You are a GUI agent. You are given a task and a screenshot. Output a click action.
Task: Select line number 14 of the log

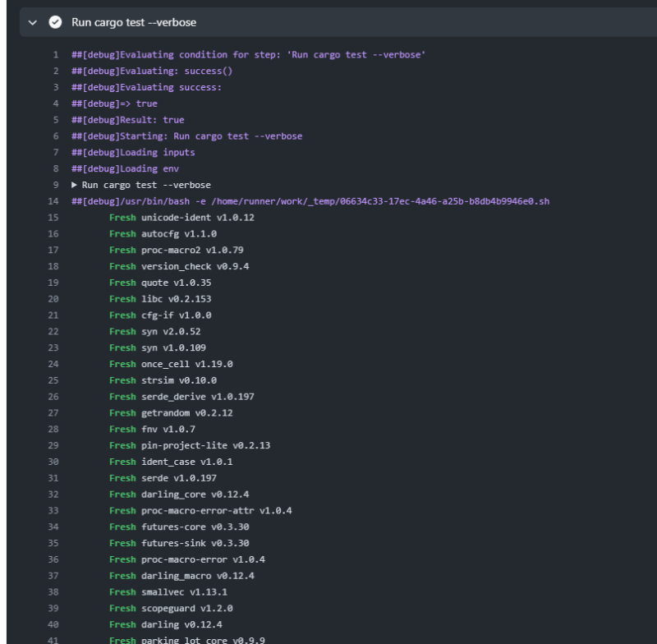click(51, 202)
